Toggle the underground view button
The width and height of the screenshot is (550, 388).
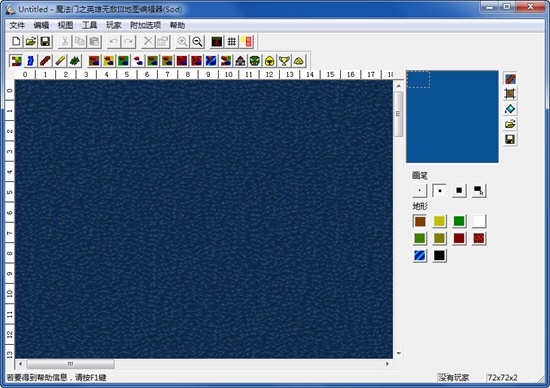click(217, 42)
